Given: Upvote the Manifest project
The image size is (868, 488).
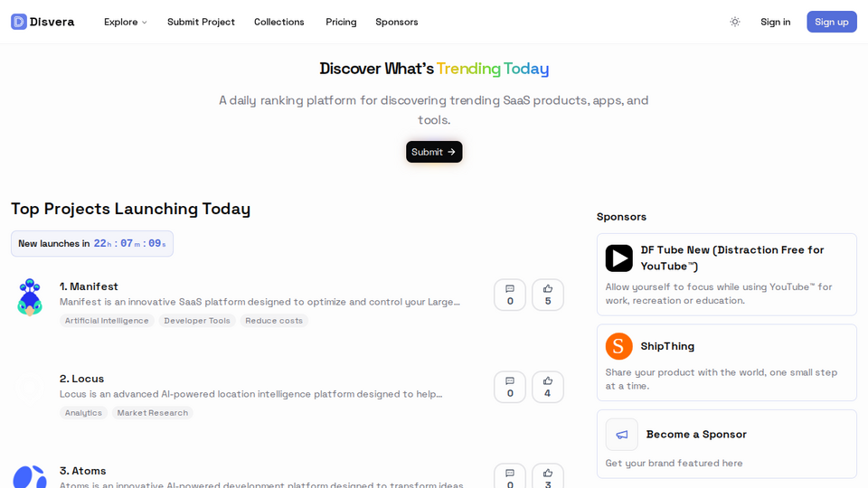Looking at the screenshot, I should tap(548, 295).
